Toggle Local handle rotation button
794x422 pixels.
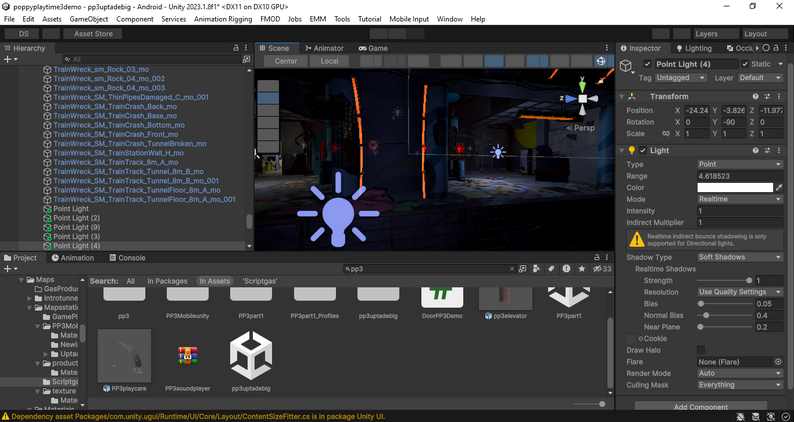(x=329, y=61)
